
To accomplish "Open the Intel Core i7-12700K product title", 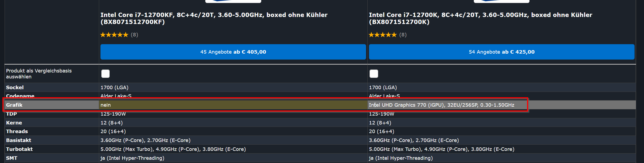I will (481, 18).
